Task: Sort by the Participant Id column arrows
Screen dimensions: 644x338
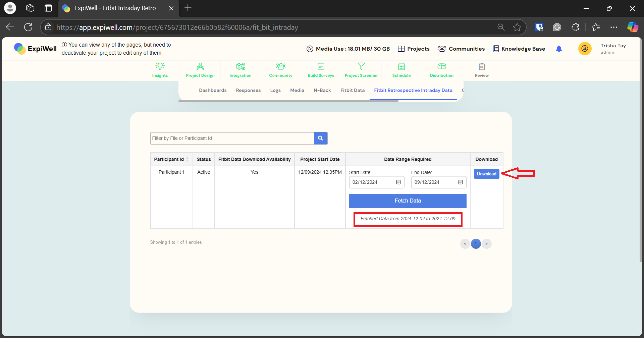Action: pyautogui.click(x=187, y=159)
